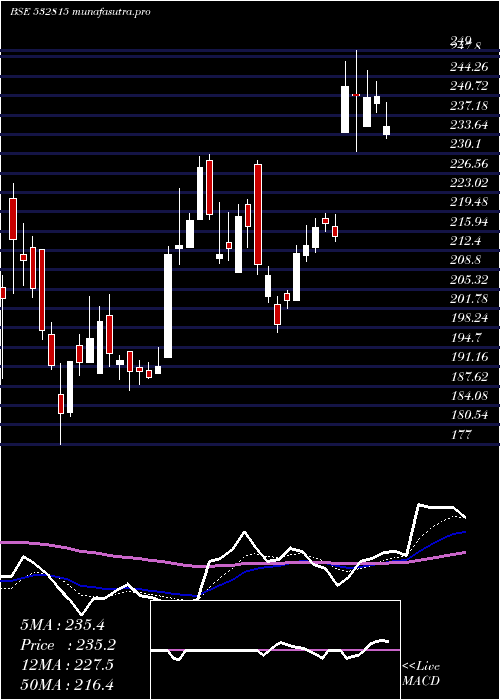Click the 223.02 price axis label

470,183
